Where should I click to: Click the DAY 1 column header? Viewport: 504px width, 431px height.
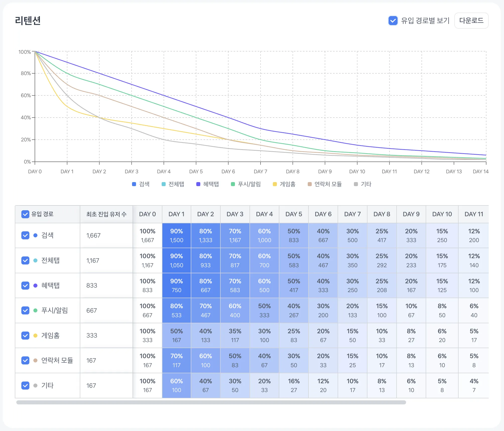(x=176, y=214)
